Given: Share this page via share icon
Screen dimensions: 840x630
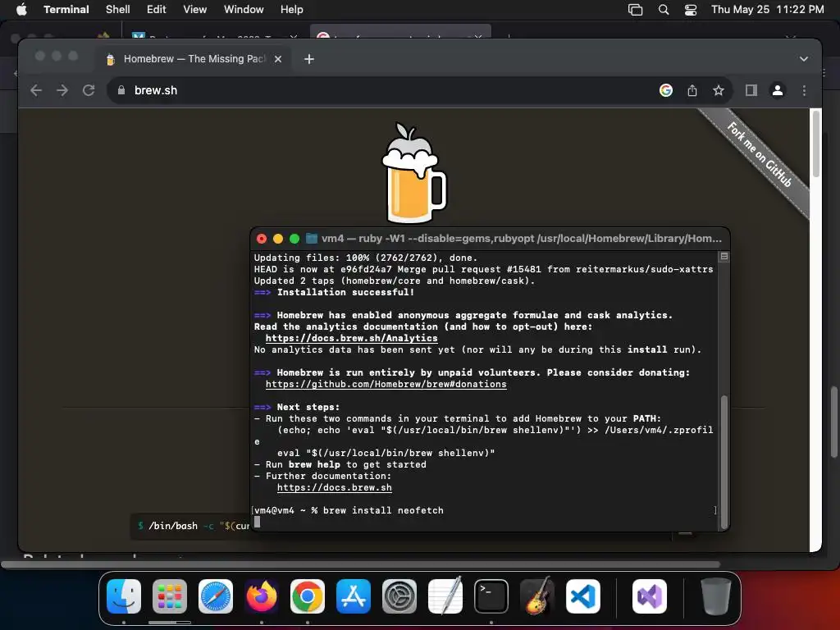Looking at the screenshot, I should pos(692,90).
